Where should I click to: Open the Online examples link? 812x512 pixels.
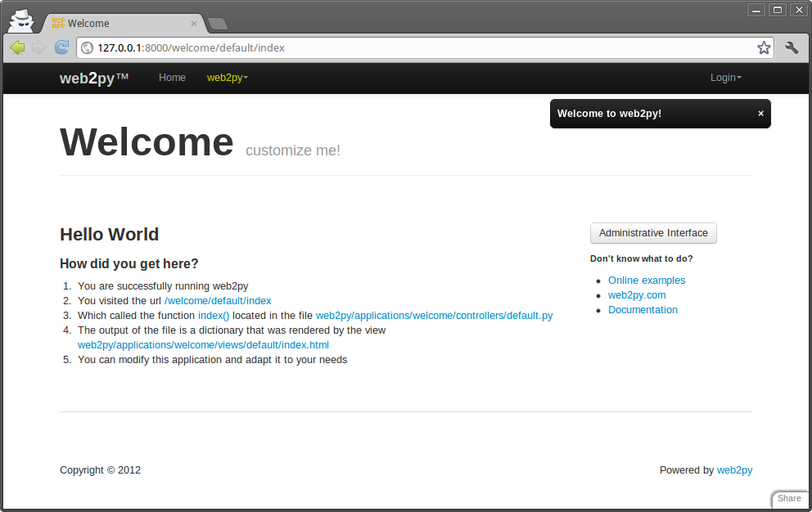tap(647, 280)
